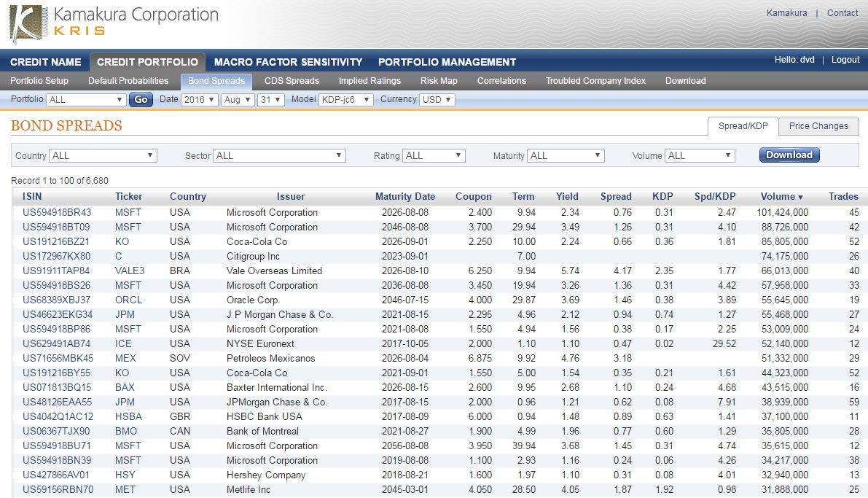Expand the Country filter dropdown
Image resolution: width=868 pixels, height=498 pixels.
[103, 155]
